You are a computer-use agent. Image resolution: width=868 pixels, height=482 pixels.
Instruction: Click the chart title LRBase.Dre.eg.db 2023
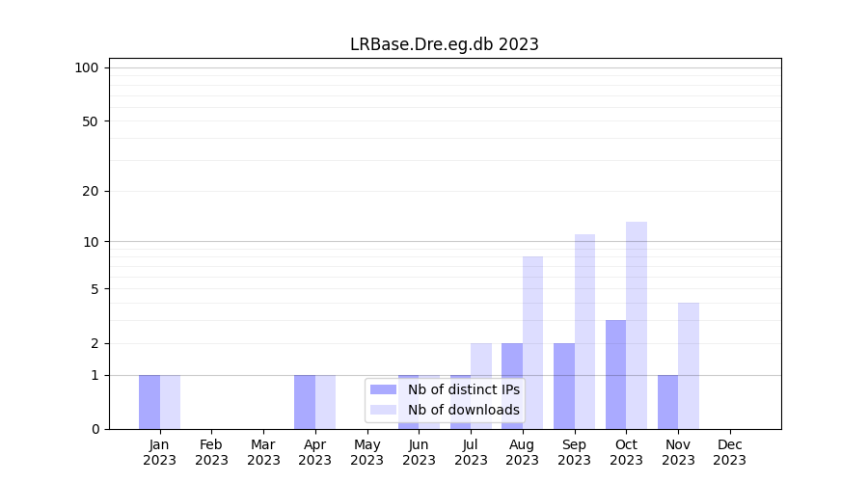[x=444, y=44]
